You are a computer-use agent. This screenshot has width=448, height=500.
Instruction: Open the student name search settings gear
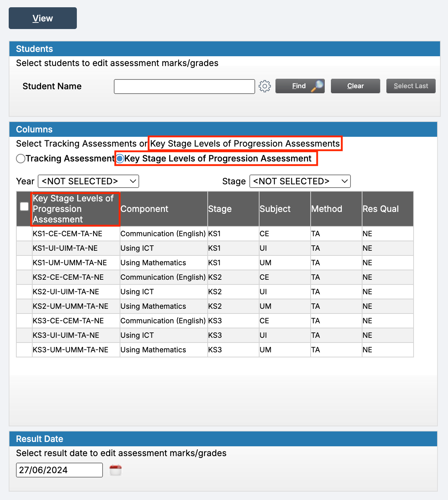265,86
